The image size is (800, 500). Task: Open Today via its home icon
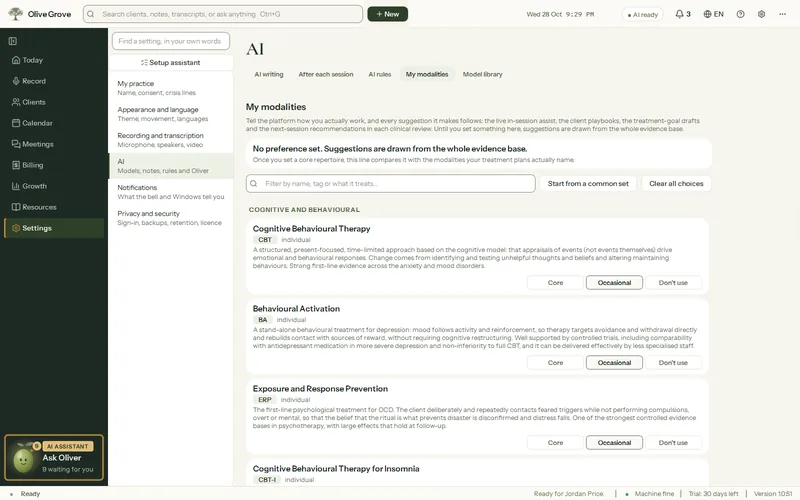[16, 60]
